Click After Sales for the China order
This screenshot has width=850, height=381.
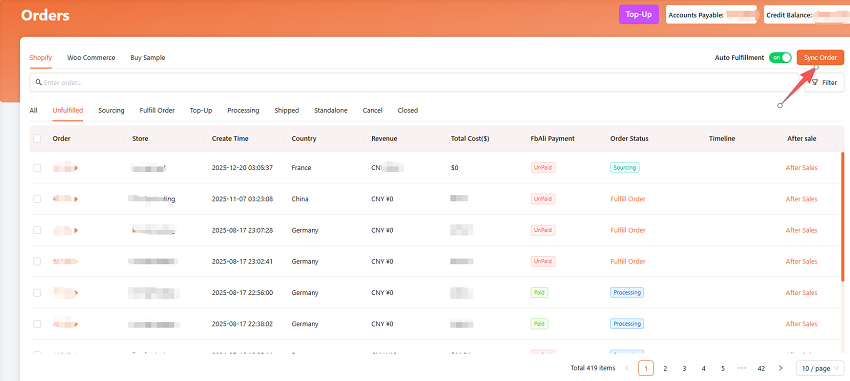pyautogui.click(x=802, y=199)
